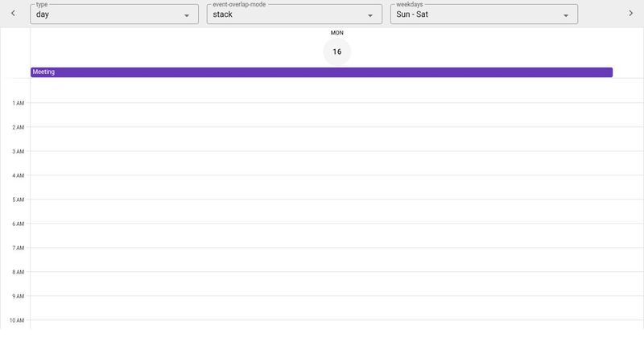The height and width of the screenshot is (362, 644).
Task: Choose the 6 AM to 7 AM time slot
Action: click(x=336, y=236)
